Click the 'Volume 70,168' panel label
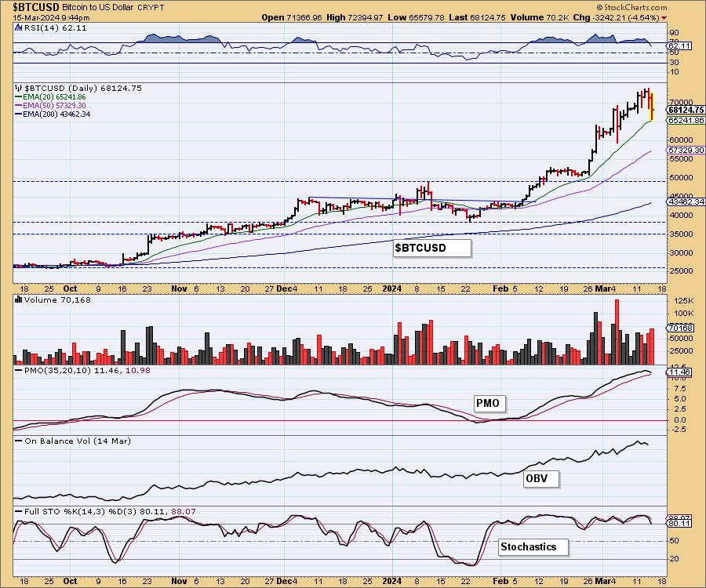The image size is (706, 588). tap(57, 300)
